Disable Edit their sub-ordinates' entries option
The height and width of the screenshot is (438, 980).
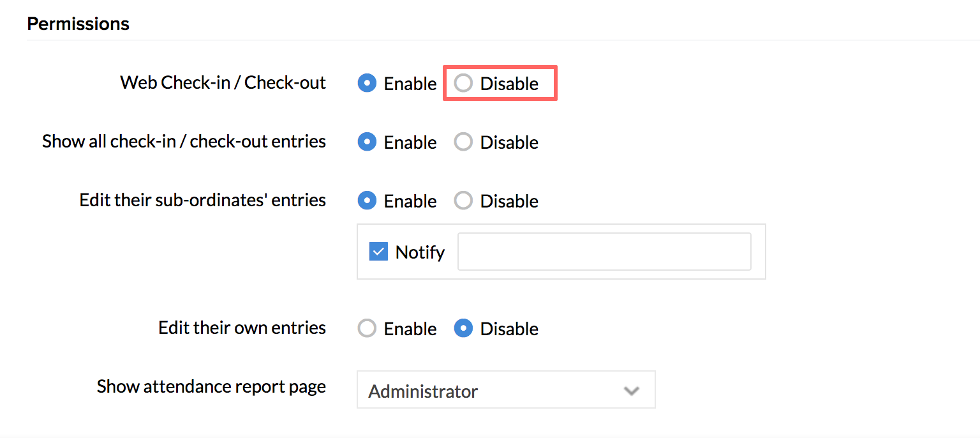463,201
